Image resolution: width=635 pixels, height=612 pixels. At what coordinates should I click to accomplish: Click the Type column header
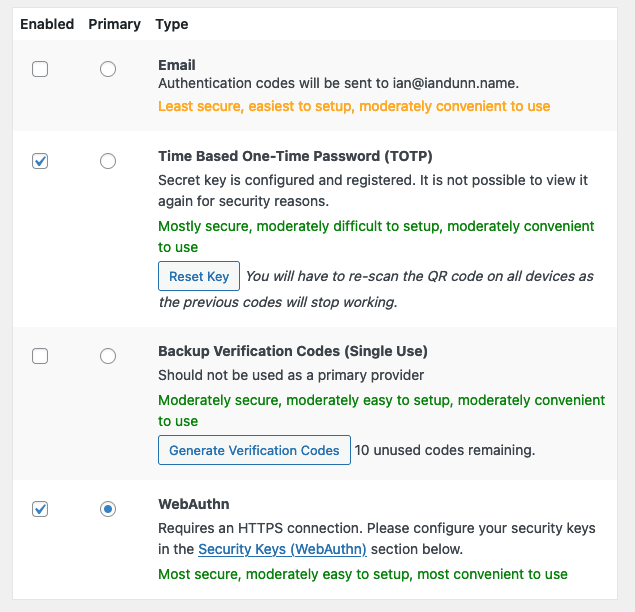click(x=172, y=24)
